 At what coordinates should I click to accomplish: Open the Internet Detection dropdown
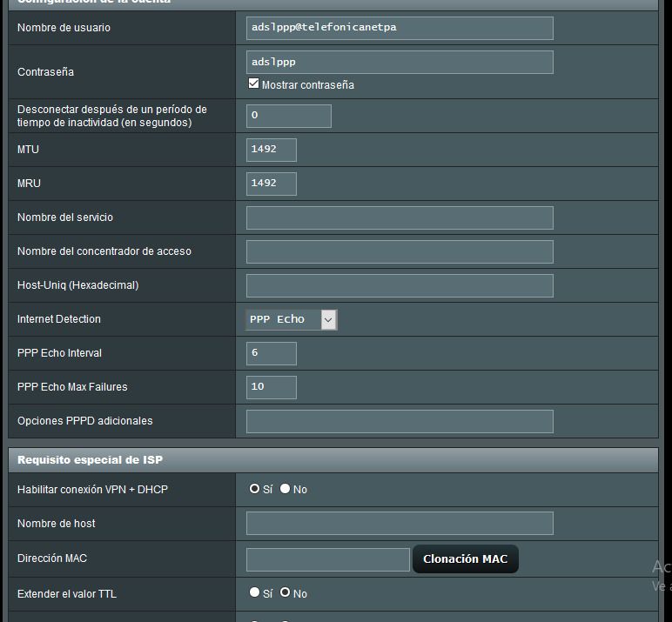292,319
